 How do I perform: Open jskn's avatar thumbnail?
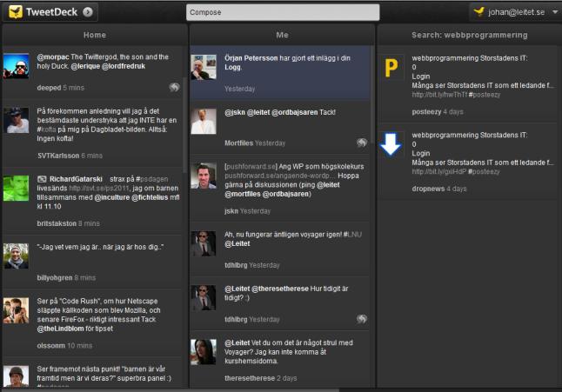(204, 176)
